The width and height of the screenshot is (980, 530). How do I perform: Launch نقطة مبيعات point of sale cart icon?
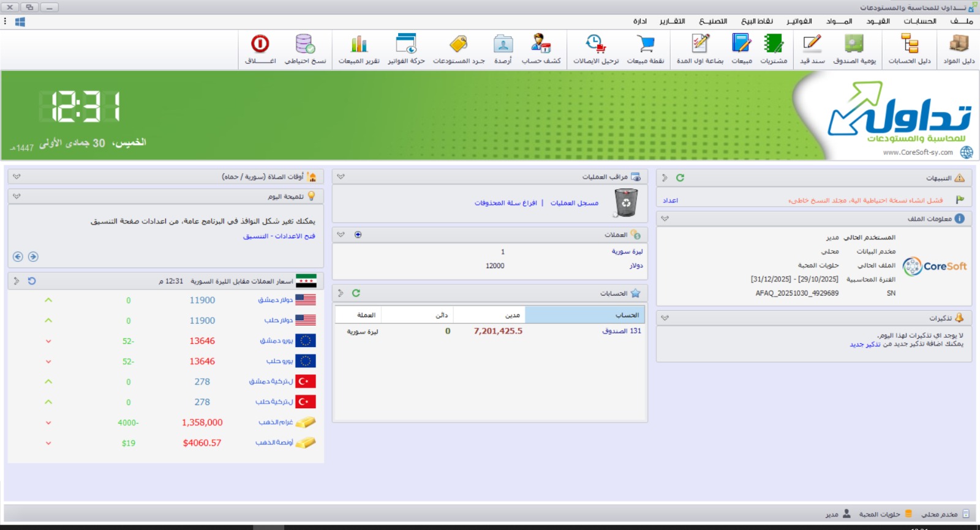646,49
